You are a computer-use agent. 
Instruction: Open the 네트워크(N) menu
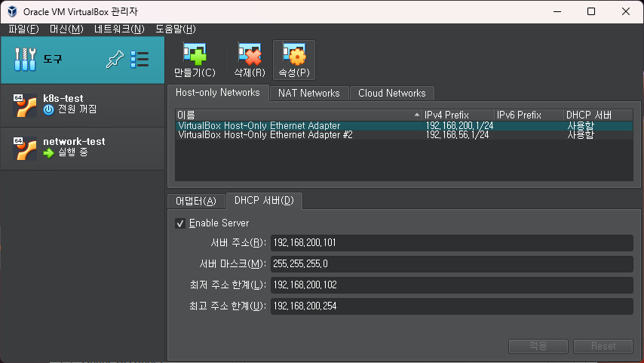[x=119, y=29]
